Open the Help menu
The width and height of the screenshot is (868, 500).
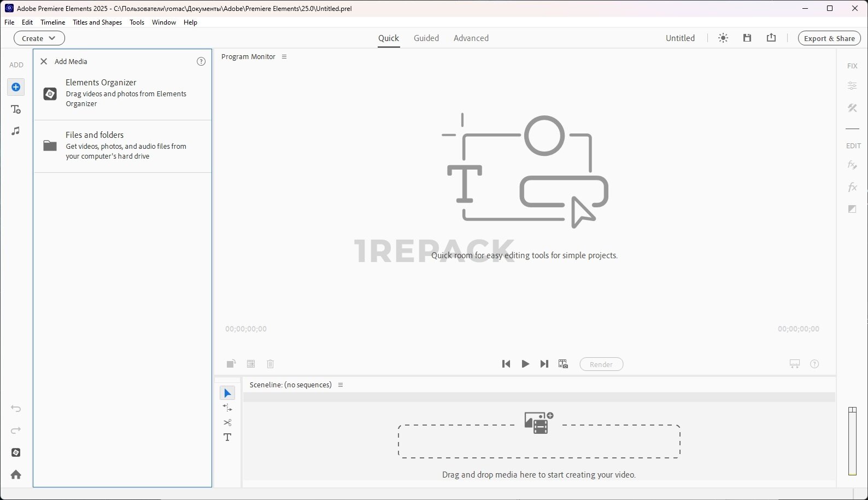190,22
